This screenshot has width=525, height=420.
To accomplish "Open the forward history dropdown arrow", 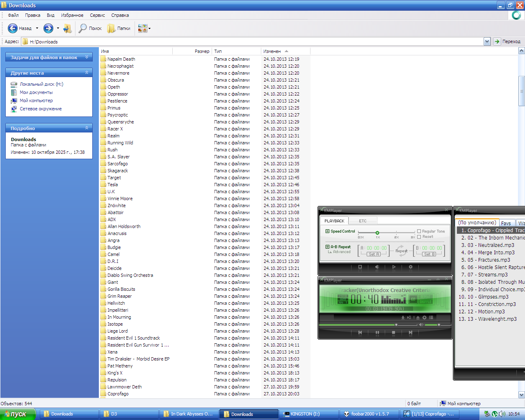I will point(58,28).
